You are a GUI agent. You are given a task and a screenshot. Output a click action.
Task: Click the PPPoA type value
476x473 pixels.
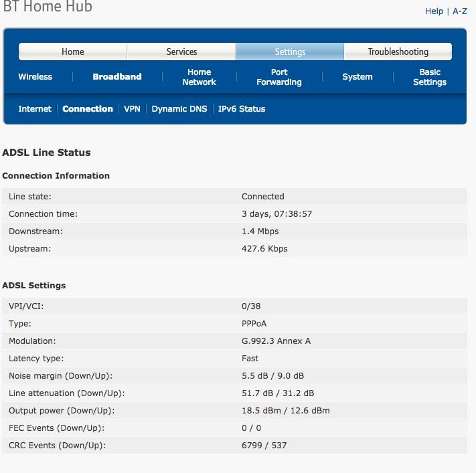tap(254, 324)
